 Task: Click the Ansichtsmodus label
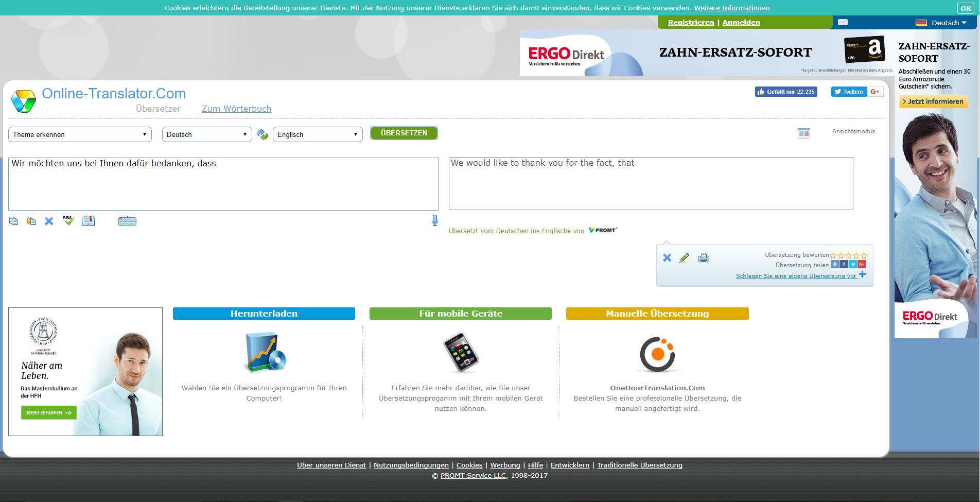point(853,131)
